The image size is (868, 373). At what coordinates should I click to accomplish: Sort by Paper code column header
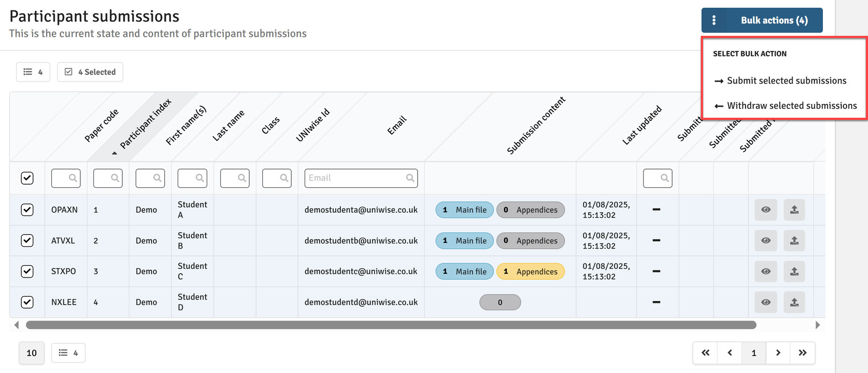(102, 126)
